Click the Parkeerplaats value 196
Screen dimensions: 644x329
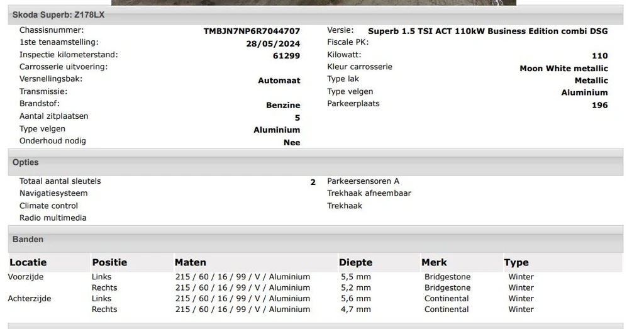[599, 105]
